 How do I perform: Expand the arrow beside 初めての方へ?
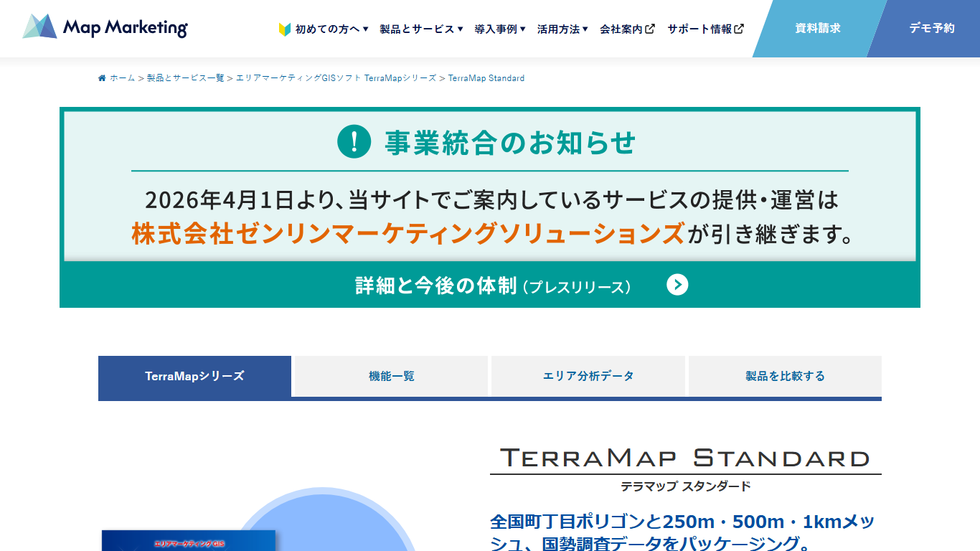pos(365,29)
